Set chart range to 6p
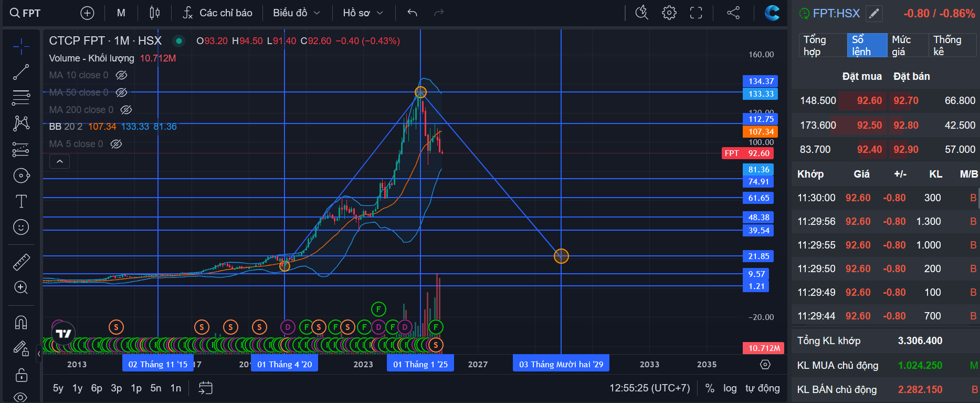Image resolution: width=980 pixels, height=403 pixels. pyautogui.click(x=97, y=388)
